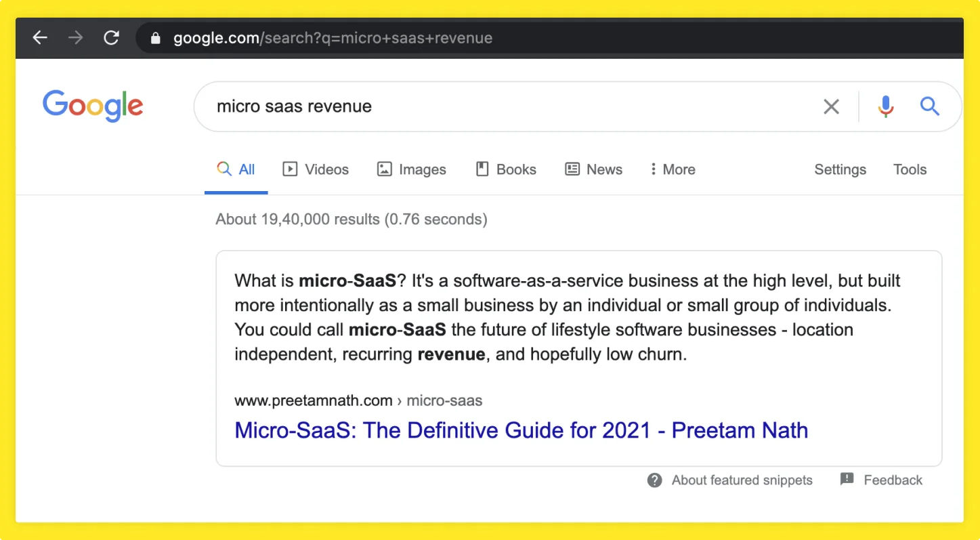Viewport: 980px width, 540px height.
Task: Open the Settings dropdown
Action: 840,169
